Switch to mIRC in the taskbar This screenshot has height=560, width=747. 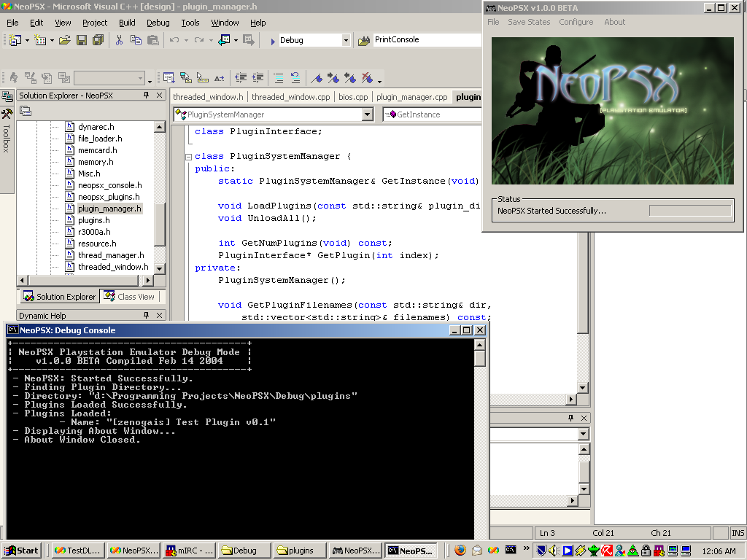tap(189, 551)
